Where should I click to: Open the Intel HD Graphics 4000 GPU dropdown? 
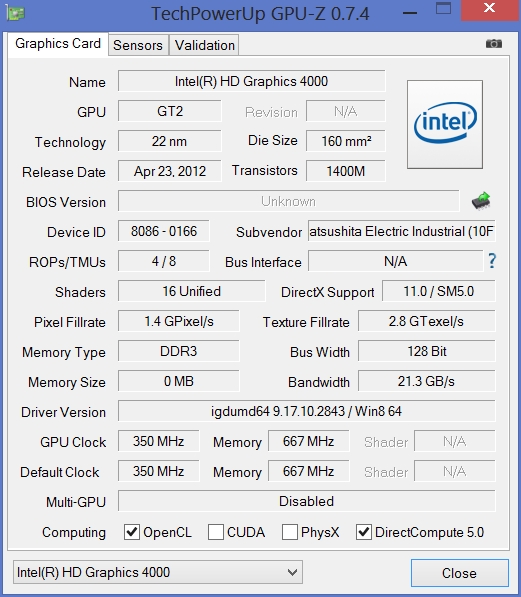158,572
